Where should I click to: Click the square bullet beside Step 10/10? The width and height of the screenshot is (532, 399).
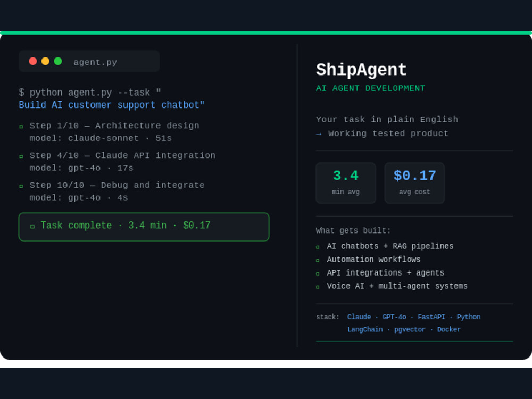click(21, 186)
